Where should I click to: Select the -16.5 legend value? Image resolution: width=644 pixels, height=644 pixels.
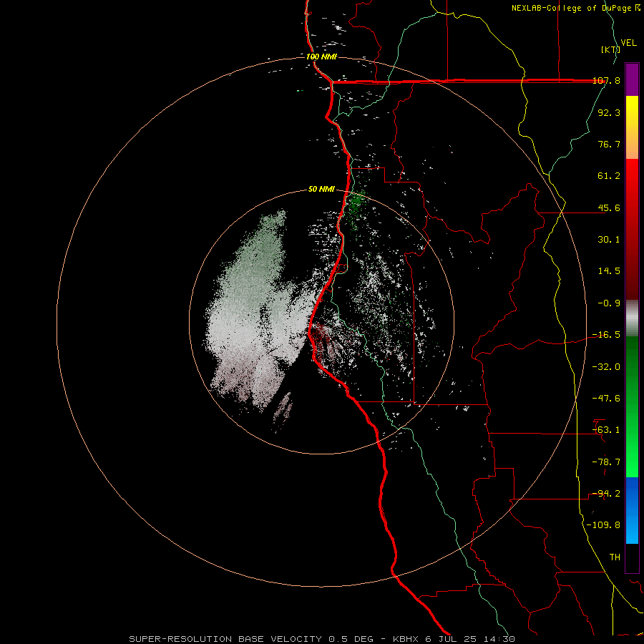(606, 335)
